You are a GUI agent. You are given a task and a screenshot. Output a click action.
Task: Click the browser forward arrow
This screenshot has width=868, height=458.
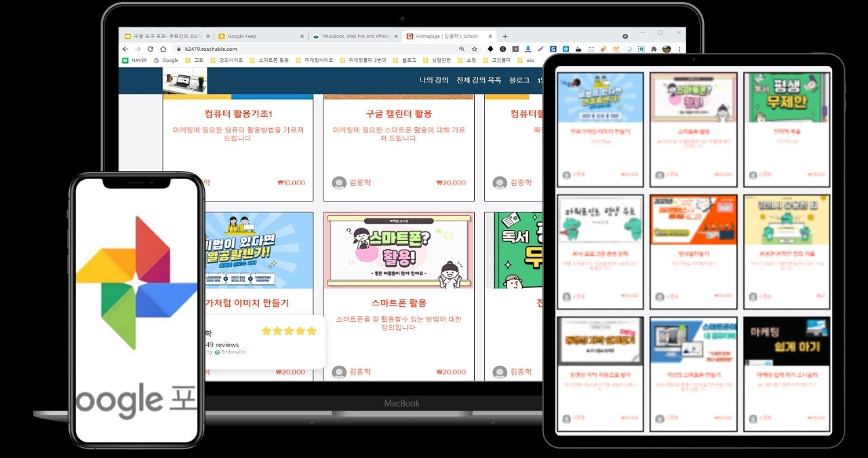(138, 49)
